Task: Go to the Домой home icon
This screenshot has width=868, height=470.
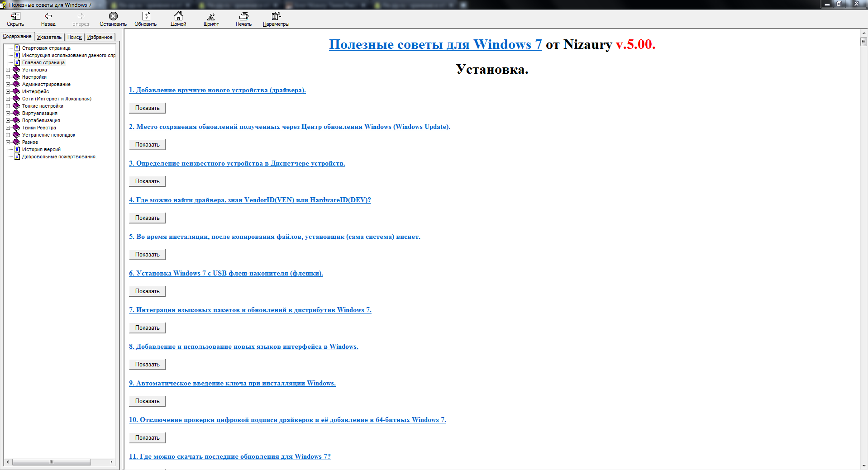Action: coord(178,16)
